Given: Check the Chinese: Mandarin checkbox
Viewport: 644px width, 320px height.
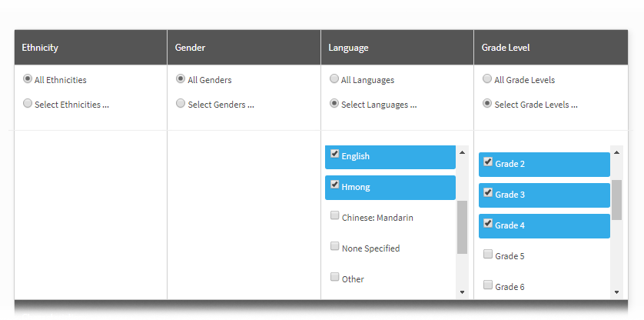Looking at the screenshot, I should [335, 216].
